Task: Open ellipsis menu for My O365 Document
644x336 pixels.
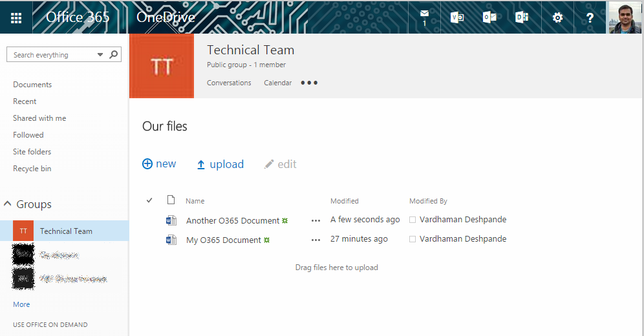Action: (316, 240)
